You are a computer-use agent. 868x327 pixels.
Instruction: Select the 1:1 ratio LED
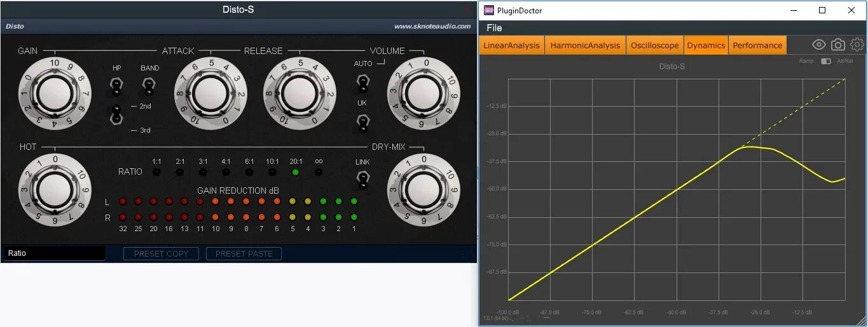point(156,171)
